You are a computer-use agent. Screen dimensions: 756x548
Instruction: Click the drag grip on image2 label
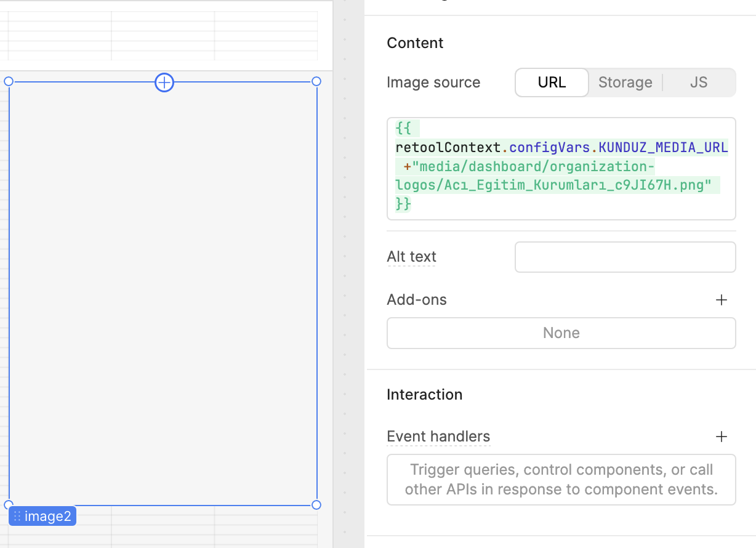[x=17, y=517]
